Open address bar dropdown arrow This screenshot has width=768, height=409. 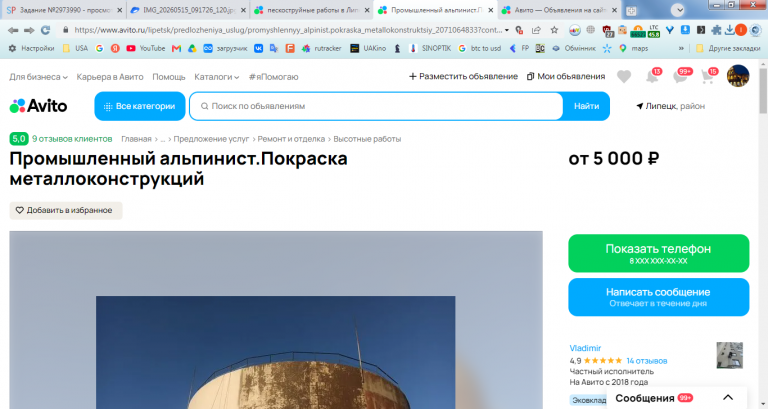point(506,30)
